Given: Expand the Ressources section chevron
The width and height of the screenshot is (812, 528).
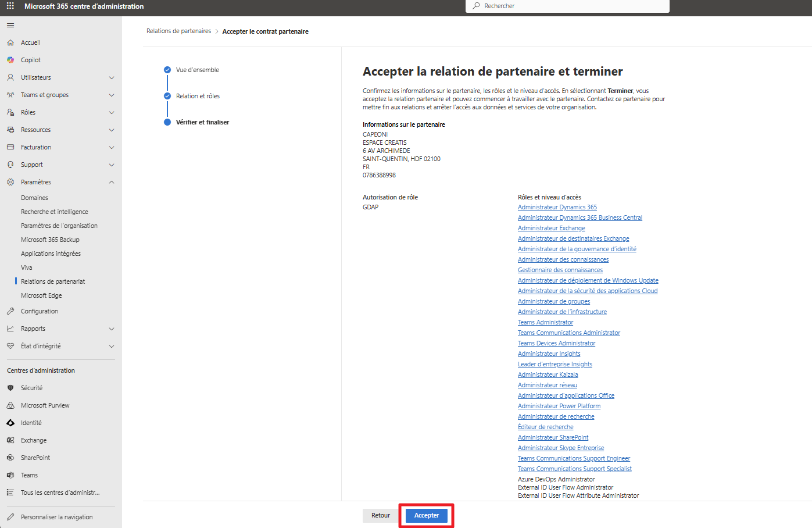Looking at the screenshot, I should pyautogui.click(x=112, y=130).
